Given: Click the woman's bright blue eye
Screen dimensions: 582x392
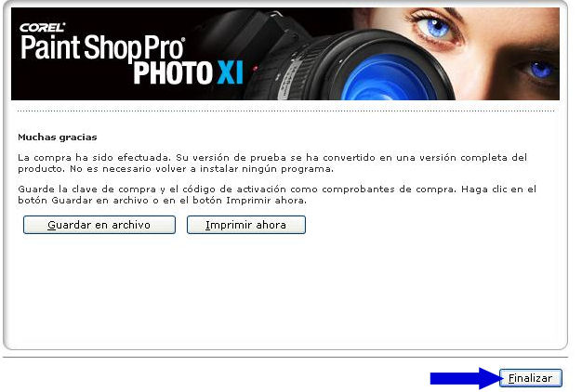Looking at the screenshot, I should point(436,28).
